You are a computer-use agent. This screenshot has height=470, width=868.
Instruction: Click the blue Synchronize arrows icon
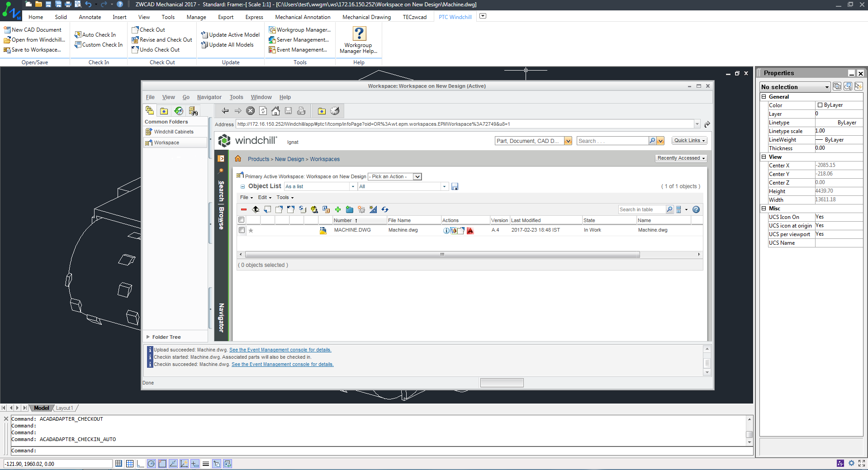(x=385, y=209)
